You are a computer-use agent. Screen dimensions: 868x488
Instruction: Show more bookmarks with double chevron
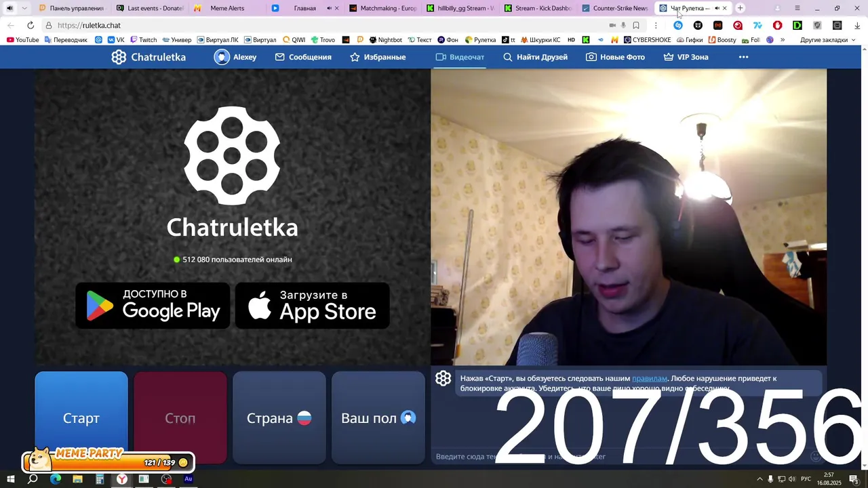click(x=782, y=40)
